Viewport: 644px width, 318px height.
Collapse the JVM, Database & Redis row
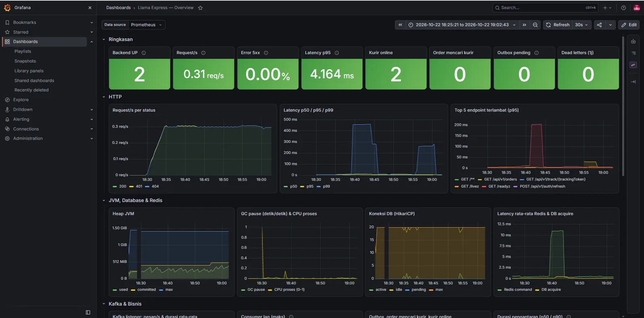(x=104, y=201)
